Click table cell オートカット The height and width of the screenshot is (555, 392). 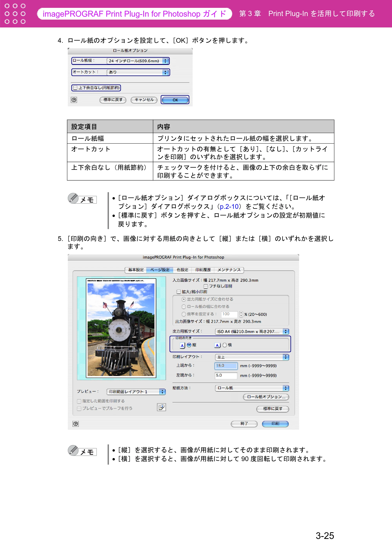pyautogui.click(x=110, y=153)
